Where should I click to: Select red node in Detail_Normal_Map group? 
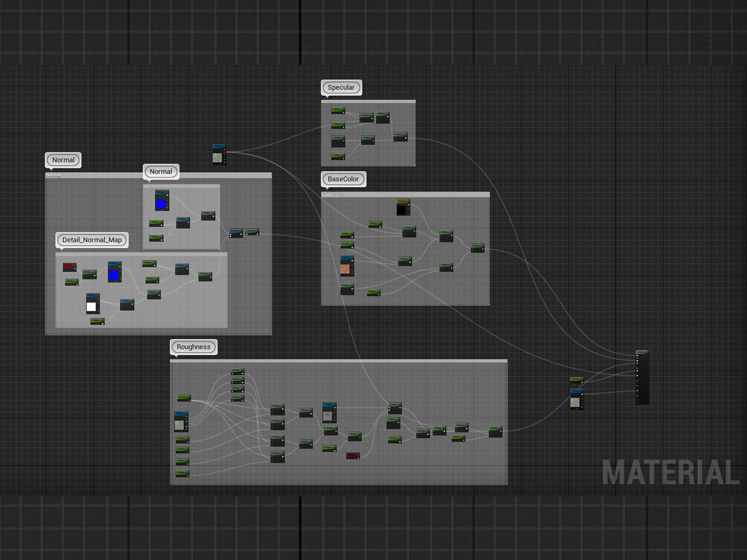coord(69,267)
